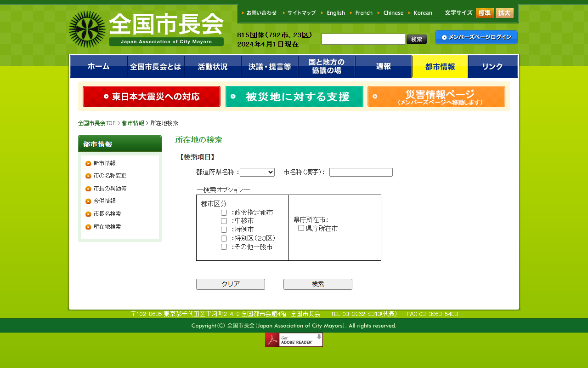Focus the 市名称(漢字) text field
Screen dimensions: 588x368
click(361, 172)
